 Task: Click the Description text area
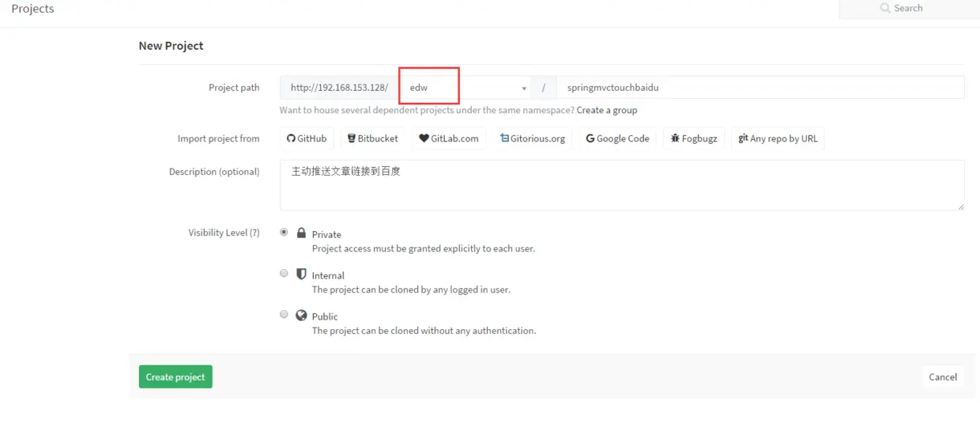[x=622, y=185]
